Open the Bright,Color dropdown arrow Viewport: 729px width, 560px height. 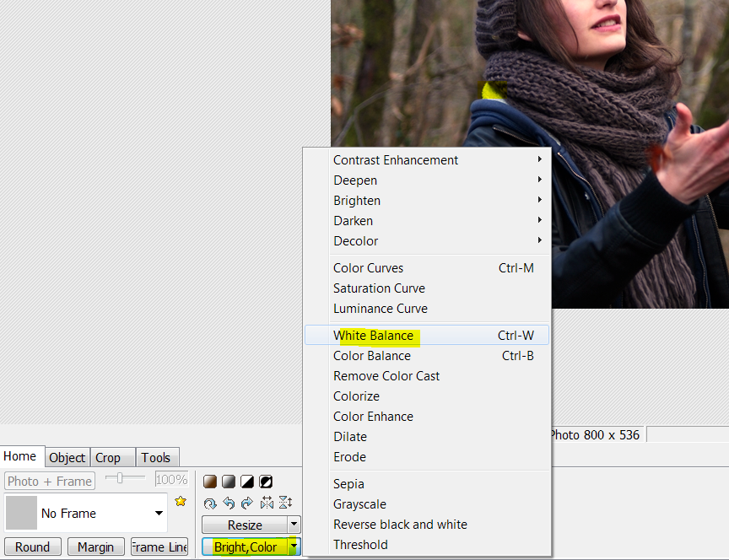(294, 547)
